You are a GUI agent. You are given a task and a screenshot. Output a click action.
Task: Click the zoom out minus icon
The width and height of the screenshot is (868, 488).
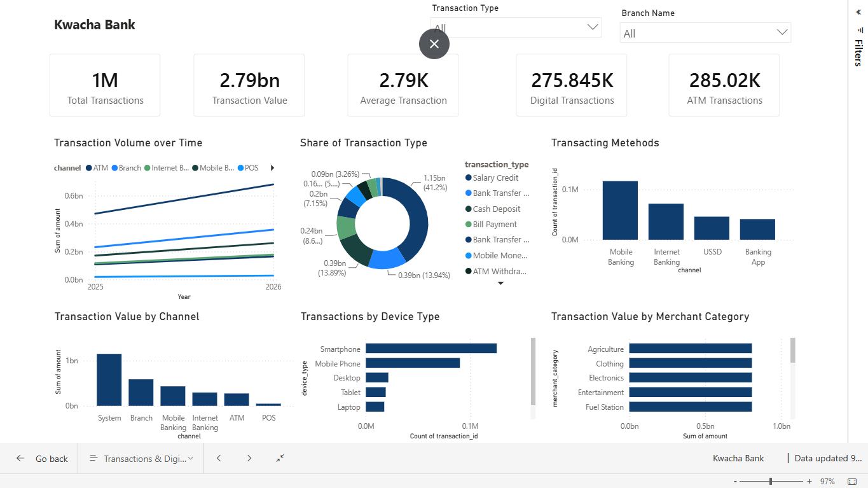(735, 482)
